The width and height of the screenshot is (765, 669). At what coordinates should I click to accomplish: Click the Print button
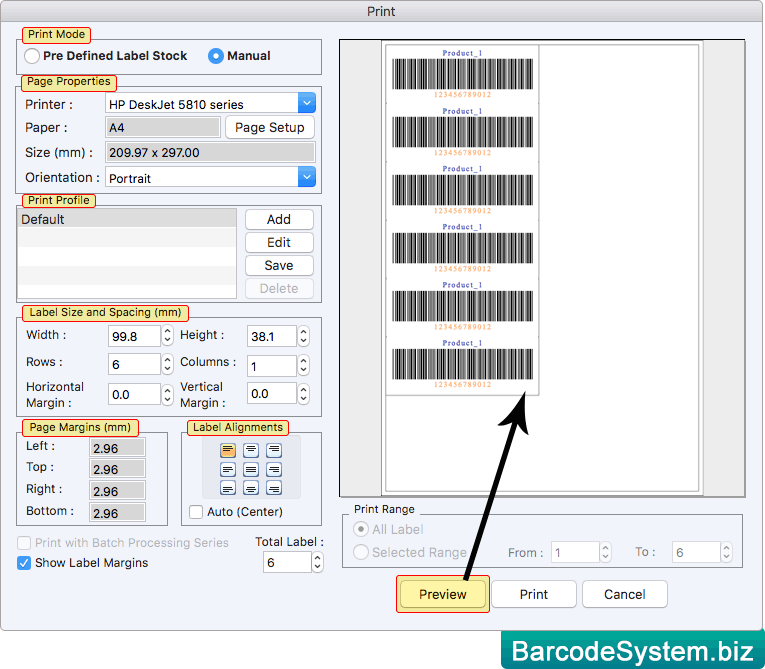[x=534, y=594]
